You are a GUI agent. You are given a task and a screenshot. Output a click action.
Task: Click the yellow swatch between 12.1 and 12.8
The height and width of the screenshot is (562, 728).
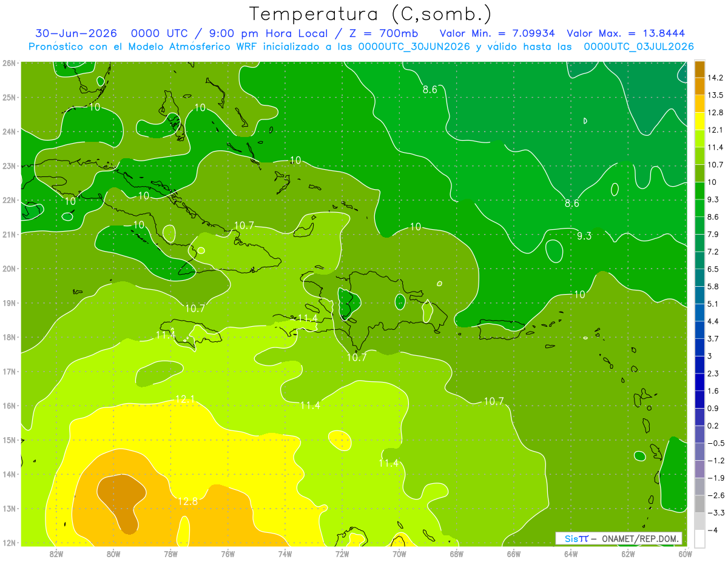[699, 121]
